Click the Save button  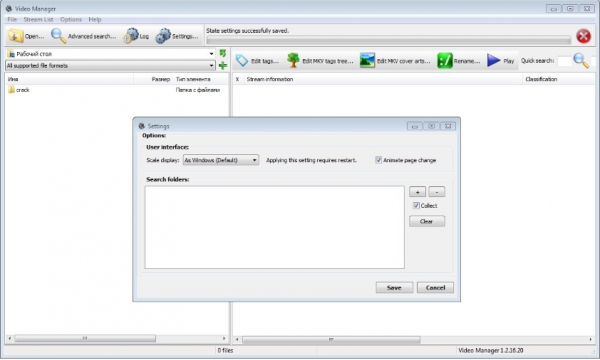(394, 288)
